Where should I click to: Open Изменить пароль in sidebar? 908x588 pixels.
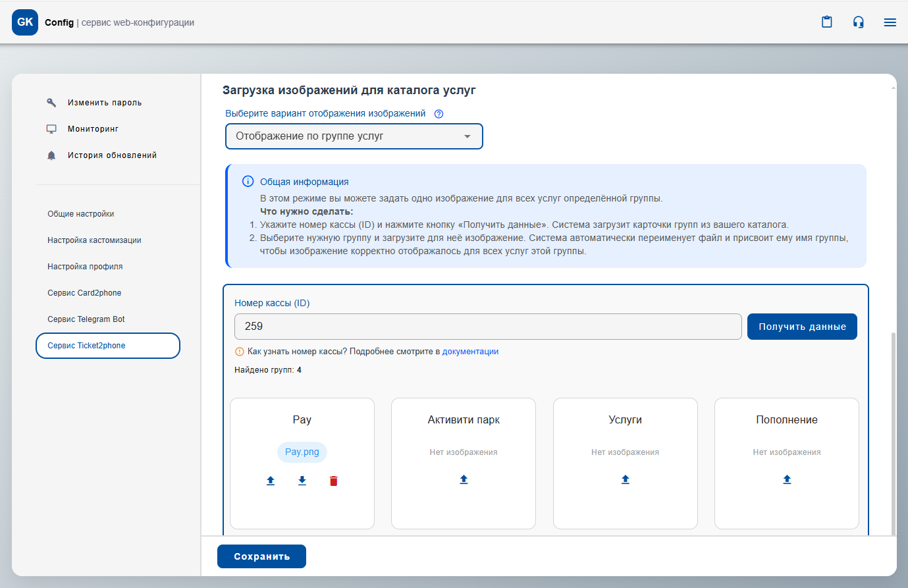(104, 103)
